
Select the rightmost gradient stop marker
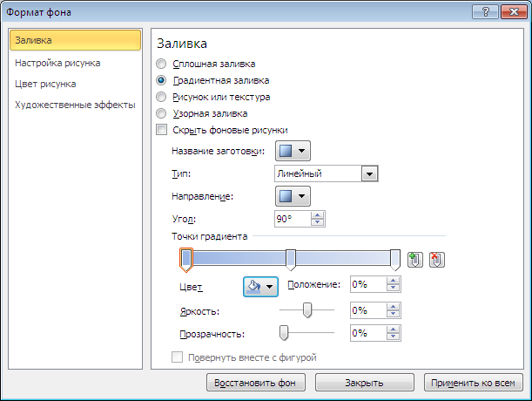pyautogui.click(x=395, y=260)
